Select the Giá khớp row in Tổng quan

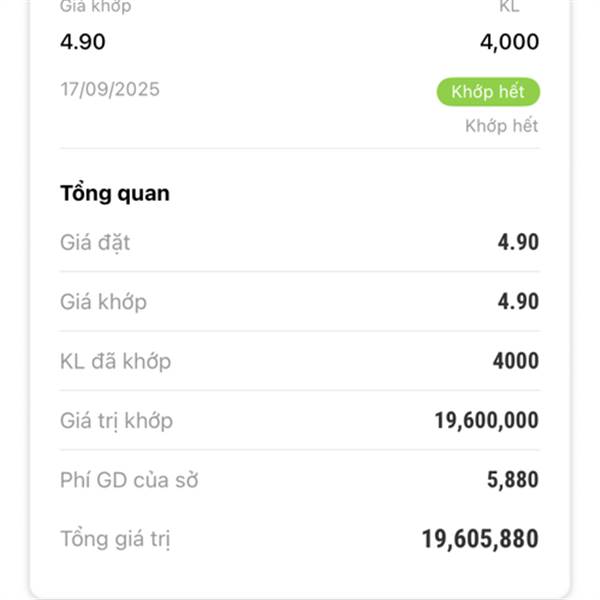click(x=300, y=302)
